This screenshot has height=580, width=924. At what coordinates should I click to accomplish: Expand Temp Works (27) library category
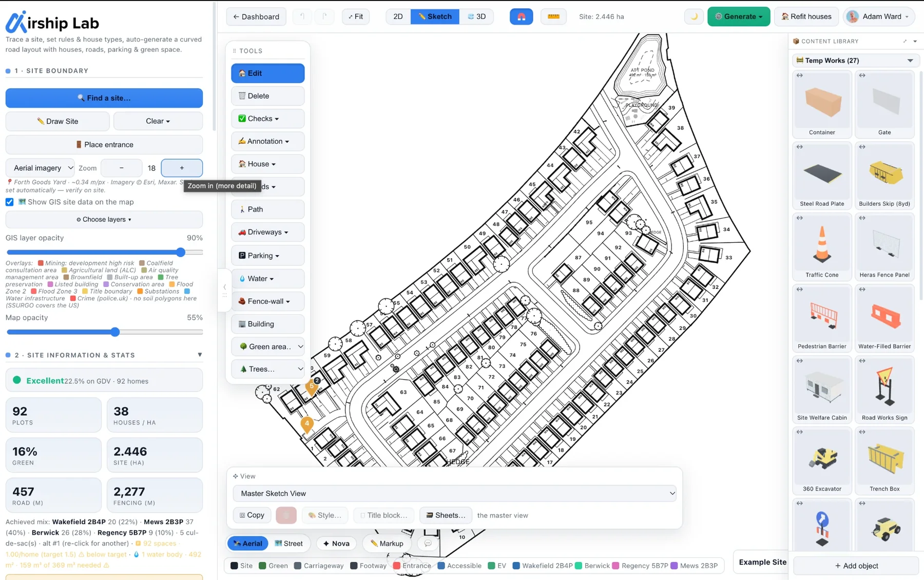coord(855,61)
